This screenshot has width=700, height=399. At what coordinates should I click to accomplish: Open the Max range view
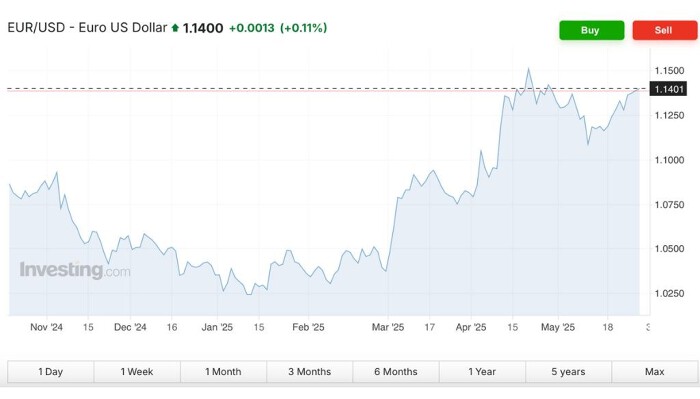pyautogui.click(x=654, y=372)
